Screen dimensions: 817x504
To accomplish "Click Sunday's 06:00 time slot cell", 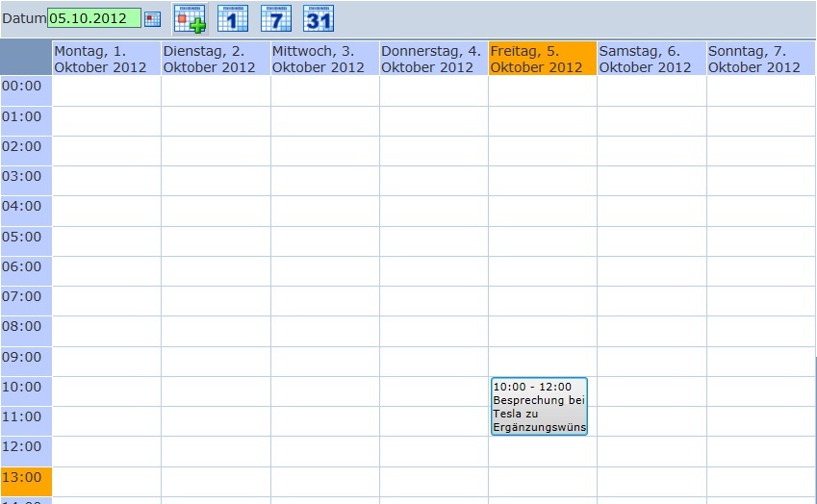I will 760,270.
